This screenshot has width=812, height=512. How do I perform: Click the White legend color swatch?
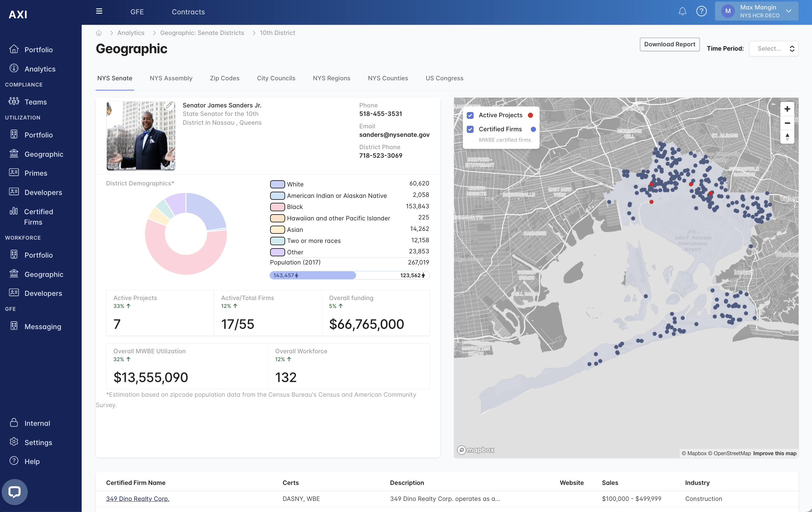click(277, 184)
